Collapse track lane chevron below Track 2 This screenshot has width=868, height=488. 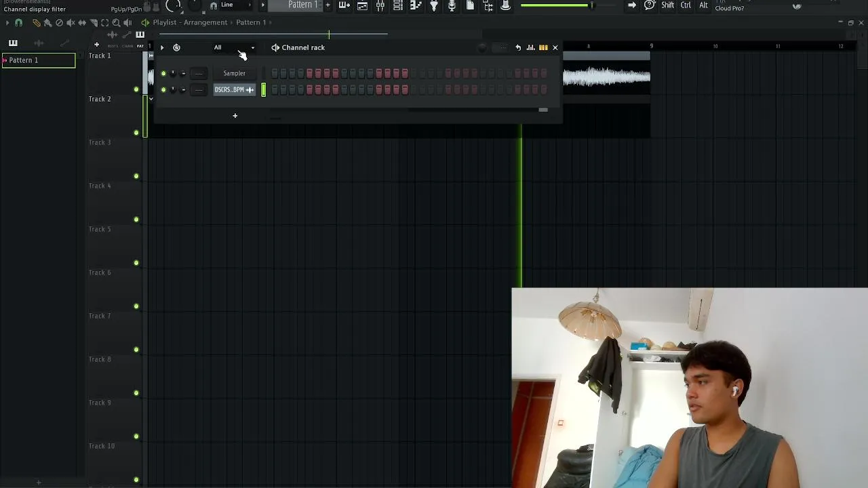coord(151,100)
